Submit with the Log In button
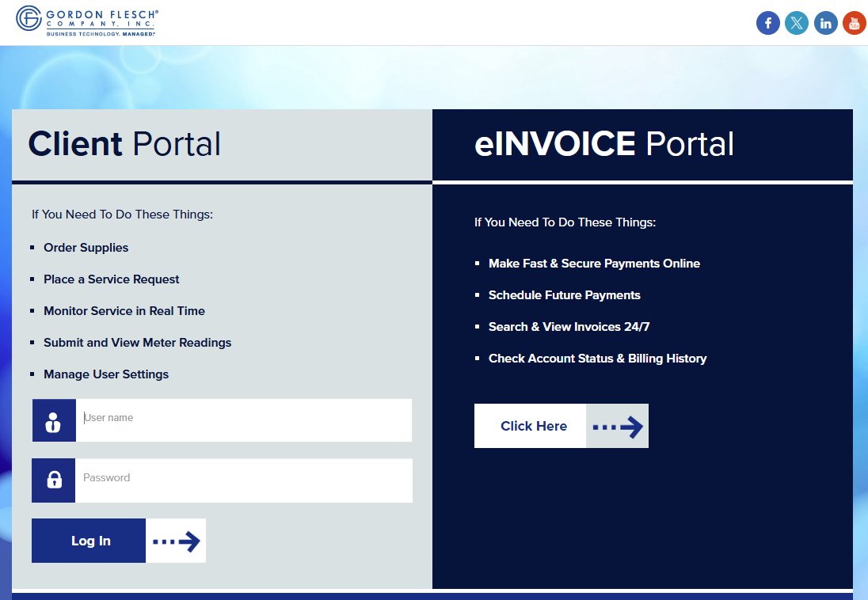Image resolution: width=868 pixels, height=600 pixels. tap(89, 541)
